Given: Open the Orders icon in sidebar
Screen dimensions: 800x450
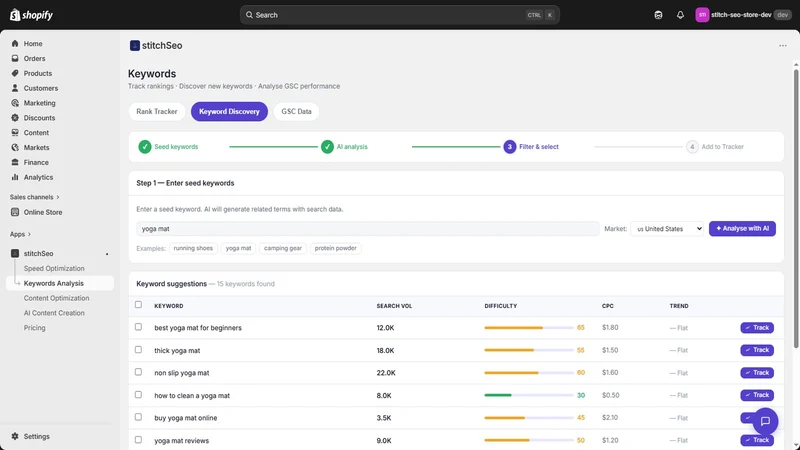Looking at the screenshot, I should (15, 58).
